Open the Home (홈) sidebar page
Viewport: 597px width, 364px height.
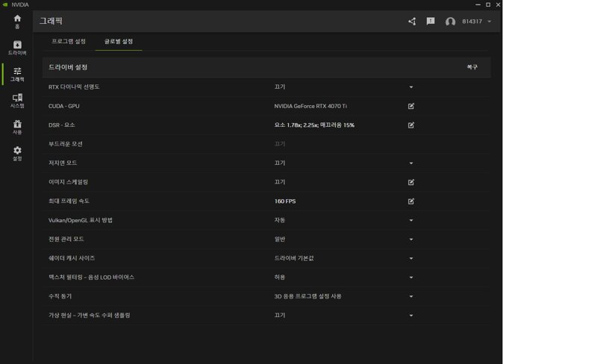(17, 22)
